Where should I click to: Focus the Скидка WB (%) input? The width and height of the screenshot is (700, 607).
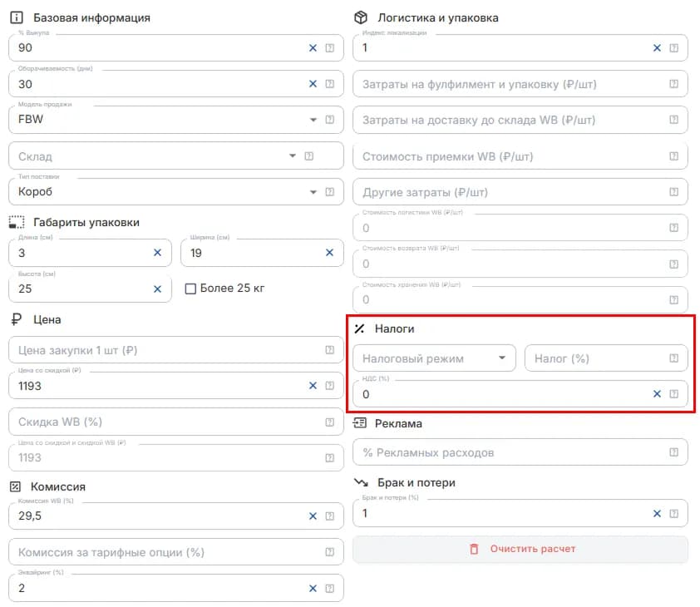(x=176, y=422)
